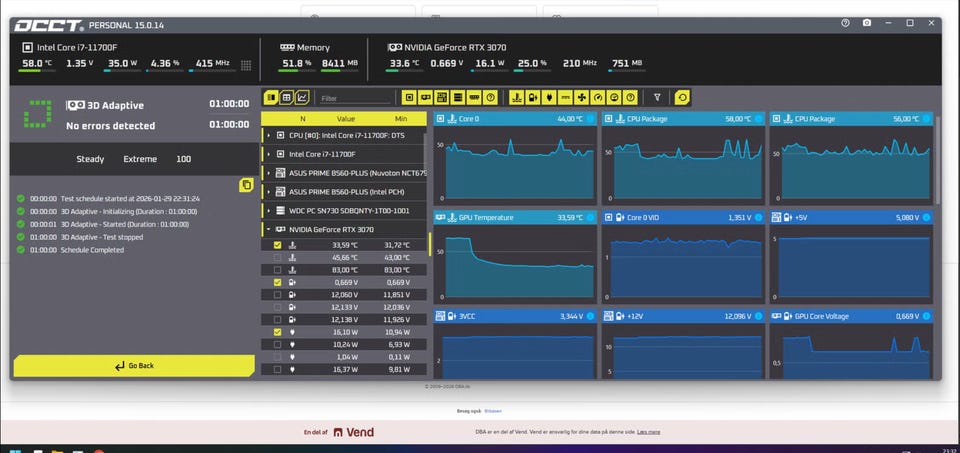
Task: Check the 12,133 V voltage row
Action: pyautogui.click(x=277, y=307)
